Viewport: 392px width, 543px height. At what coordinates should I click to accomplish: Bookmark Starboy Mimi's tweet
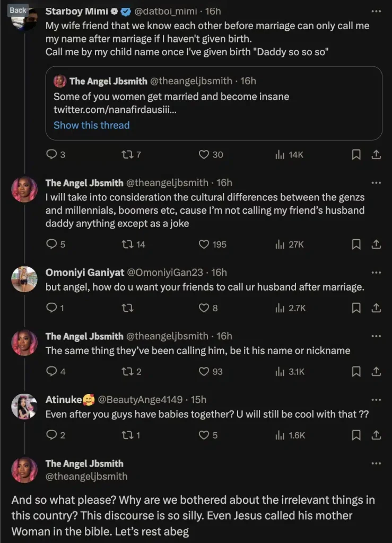[356, 154]
